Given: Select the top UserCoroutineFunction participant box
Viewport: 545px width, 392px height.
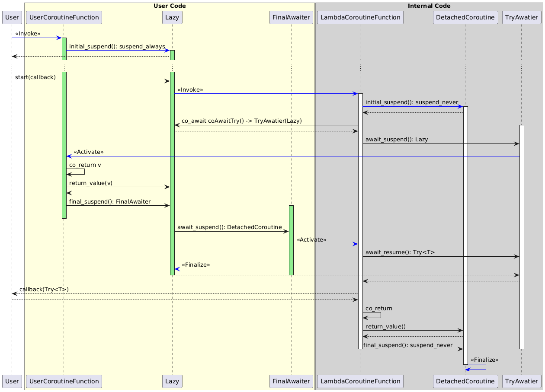Looking at the screenshot, I should (x=64, y=17).
